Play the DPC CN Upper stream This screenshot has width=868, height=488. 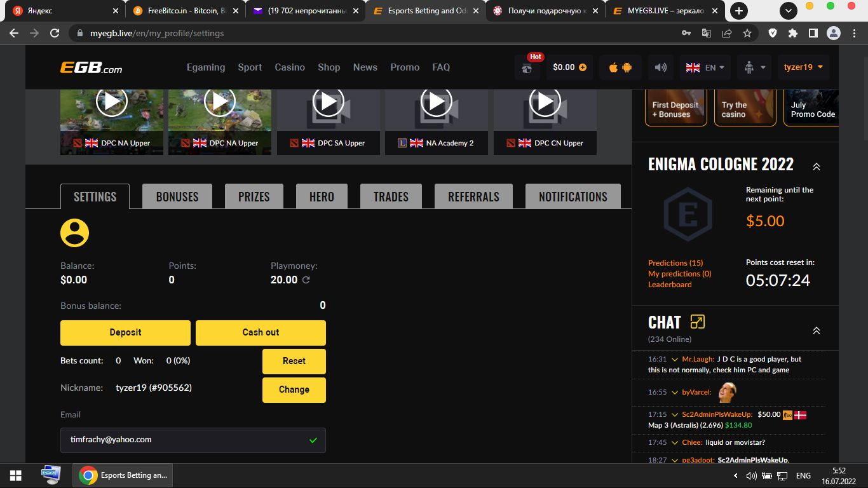[545, 102]
